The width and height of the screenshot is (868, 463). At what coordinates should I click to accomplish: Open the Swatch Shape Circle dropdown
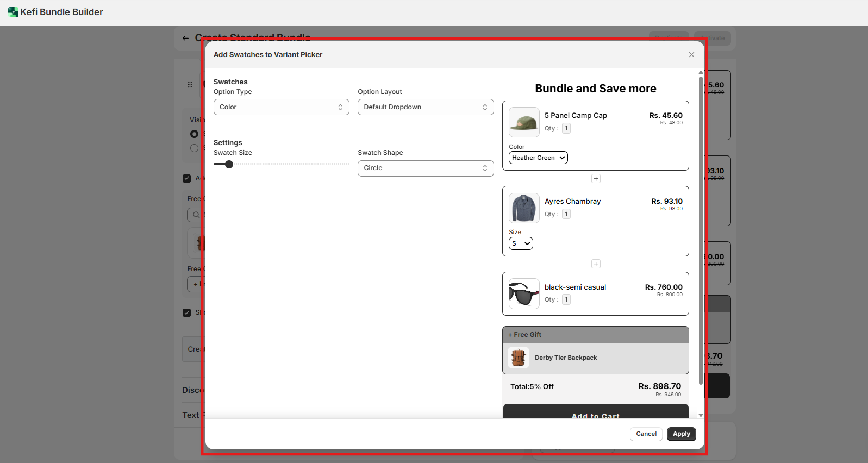425,168
